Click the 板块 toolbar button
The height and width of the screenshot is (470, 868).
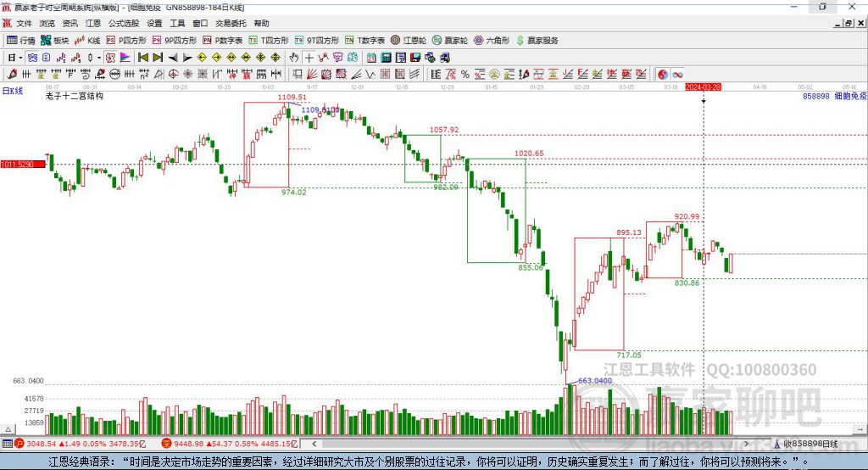pos(55,41)
